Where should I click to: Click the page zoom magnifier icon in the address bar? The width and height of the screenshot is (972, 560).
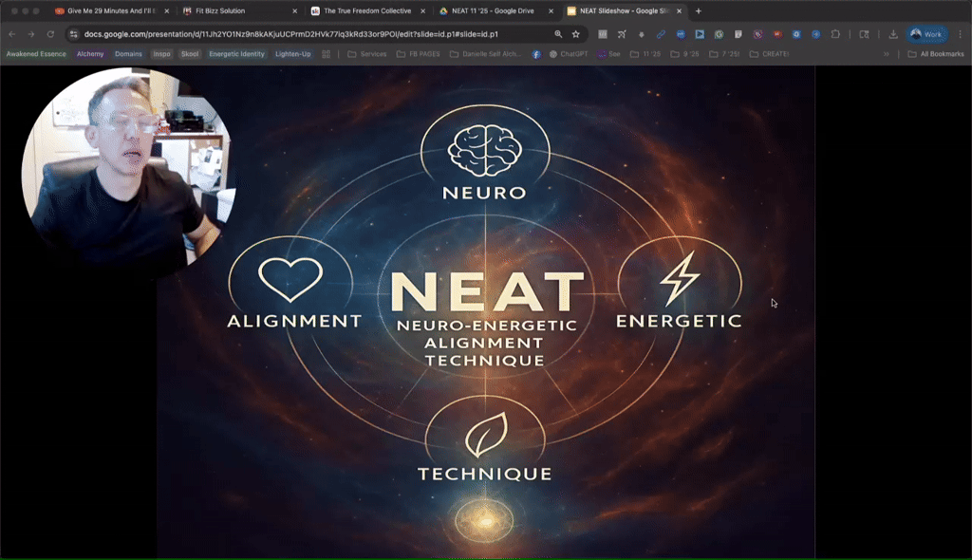558,34
